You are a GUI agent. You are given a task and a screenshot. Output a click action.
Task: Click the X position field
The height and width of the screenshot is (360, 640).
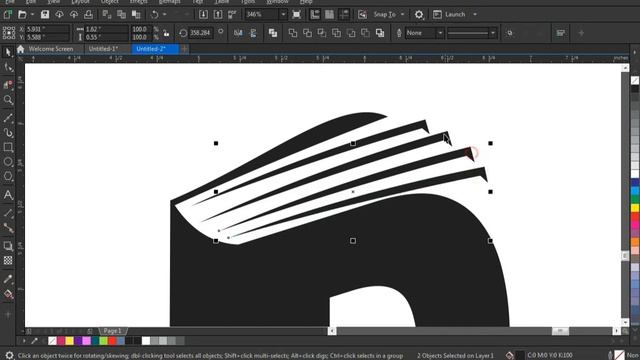tap(48, 29)
